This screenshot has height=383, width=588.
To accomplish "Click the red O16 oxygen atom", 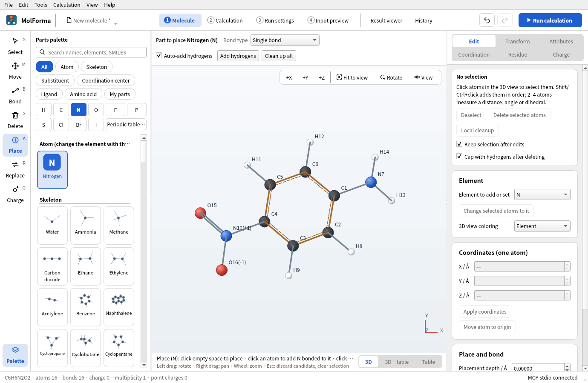I will pos(222,270).
